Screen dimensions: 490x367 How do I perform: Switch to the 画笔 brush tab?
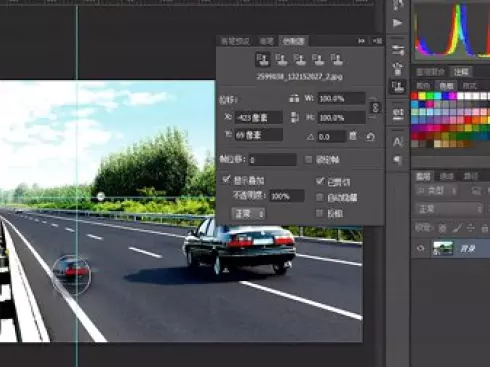coord(266,41)
